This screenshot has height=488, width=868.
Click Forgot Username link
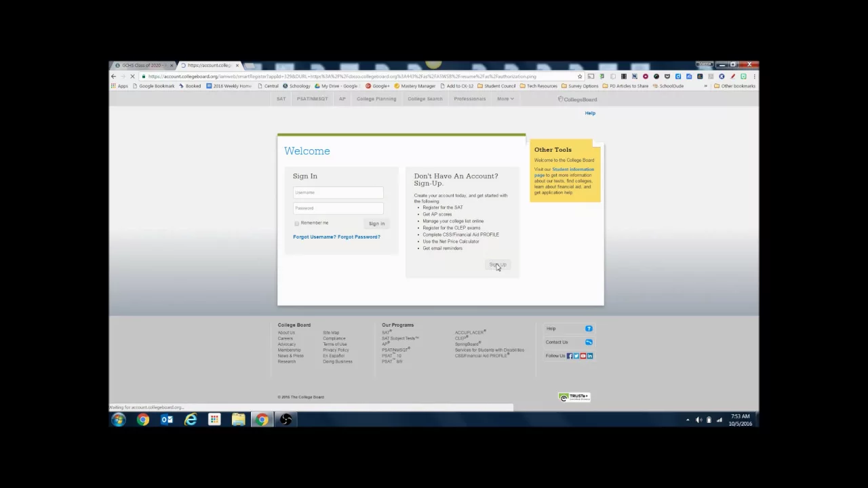[314, 237]
